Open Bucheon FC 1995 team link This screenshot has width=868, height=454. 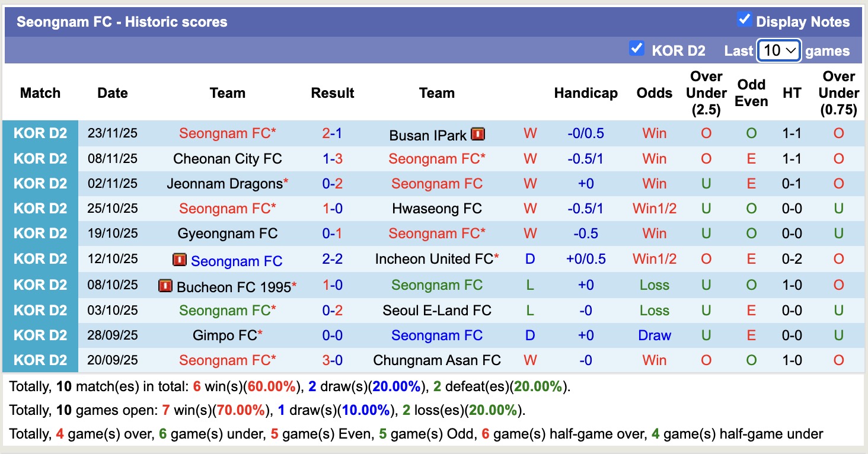(234, 287)
